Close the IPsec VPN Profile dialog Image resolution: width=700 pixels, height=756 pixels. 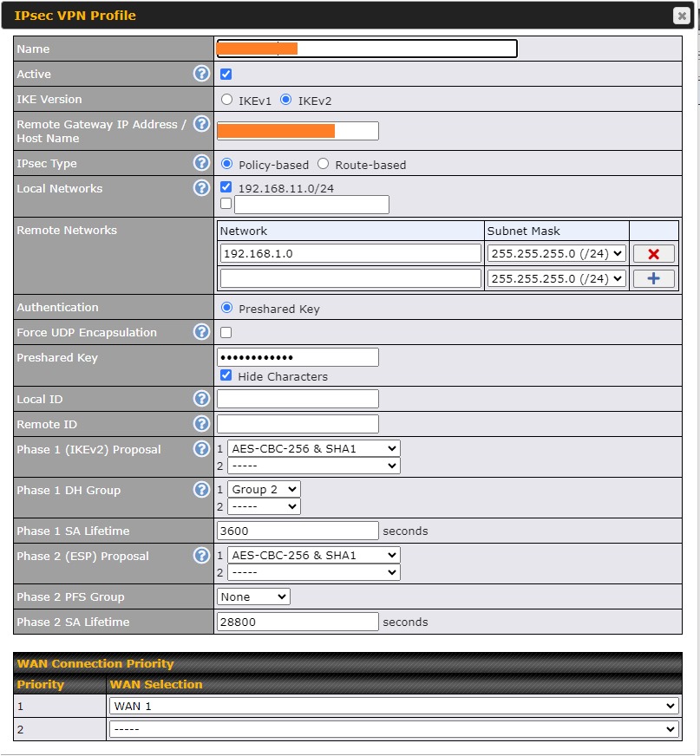(682, 16)
